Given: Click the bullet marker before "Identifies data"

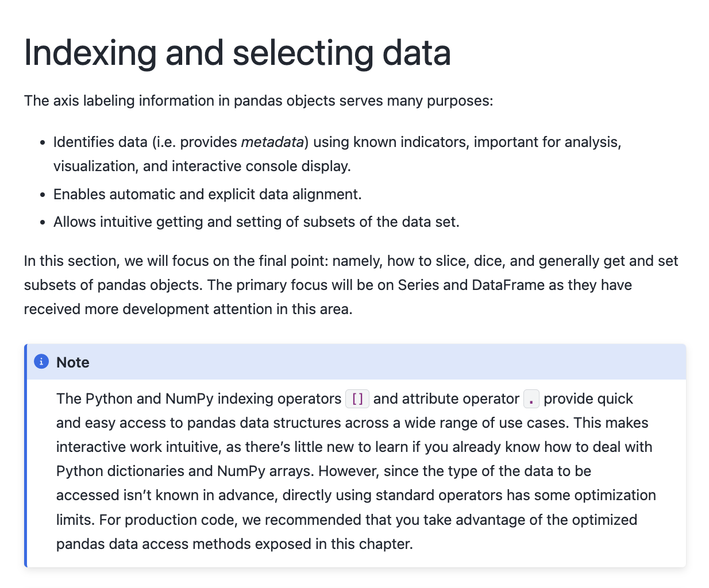Looking at the screenshot, I should (43, 142).
